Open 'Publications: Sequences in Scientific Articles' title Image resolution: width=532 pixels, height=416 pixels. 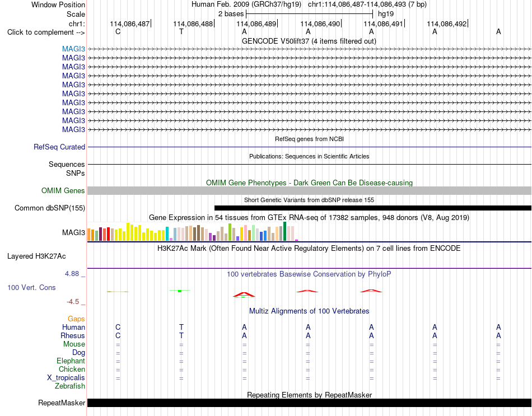[309, 156]
